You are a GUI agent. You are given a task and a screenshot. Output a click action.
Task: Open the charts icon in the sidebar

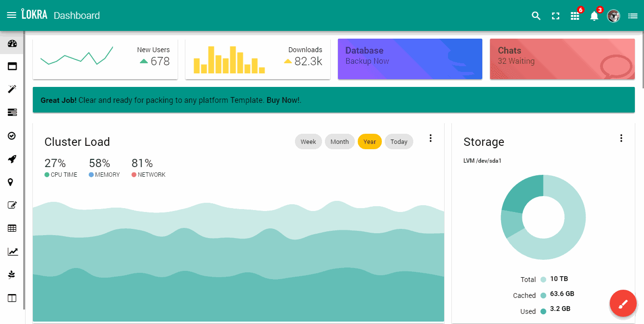(12, 251)
